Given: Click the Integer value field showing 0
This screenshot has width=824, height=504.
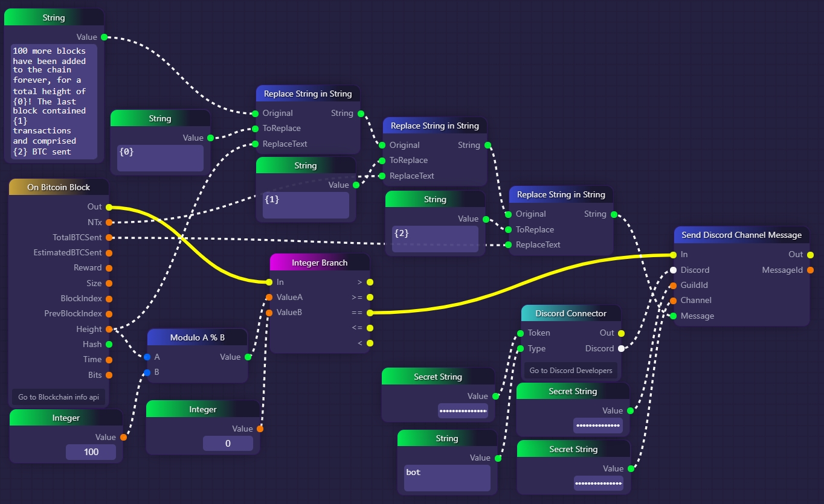Looking at the screenshot, I should (228, 444).
